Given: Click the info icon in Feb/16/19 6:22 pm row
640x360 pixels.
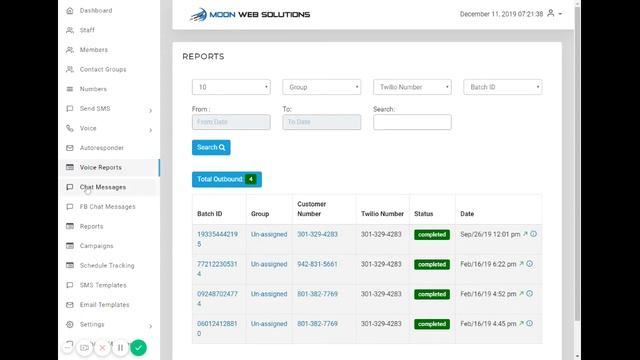Looking at the screenshot, I should click(529, 264).
